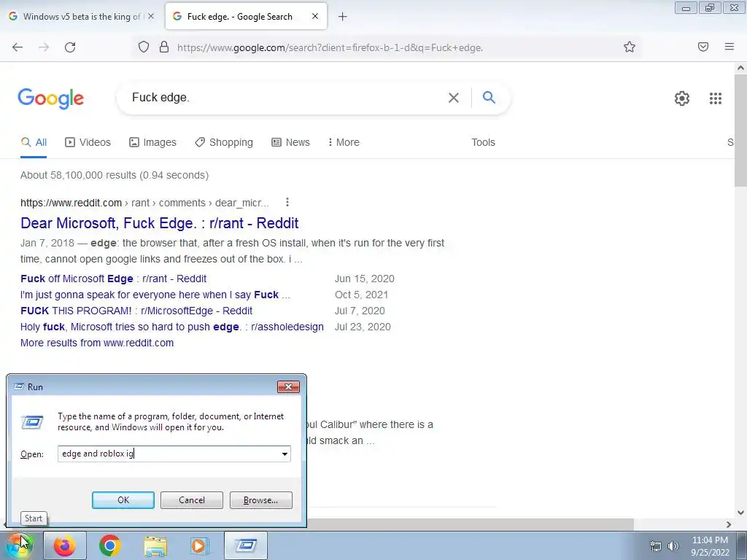Expand the More search categories menu
This screenshot has width=747, height=560.
point(344,142)
